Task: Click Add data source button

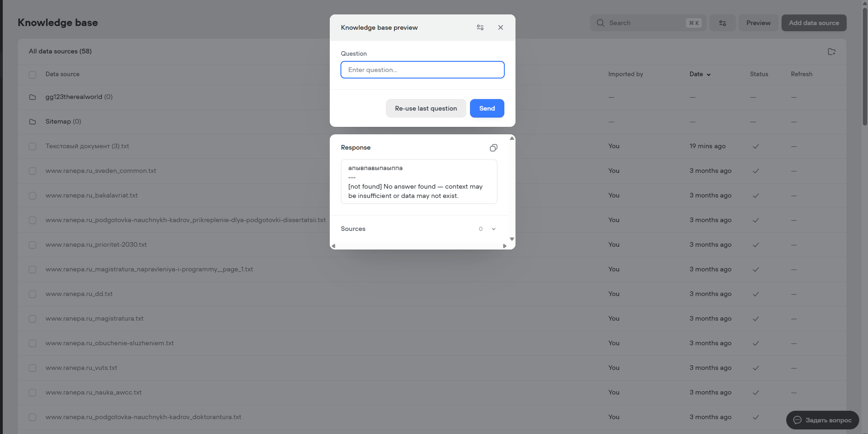Action: point(814,23)
